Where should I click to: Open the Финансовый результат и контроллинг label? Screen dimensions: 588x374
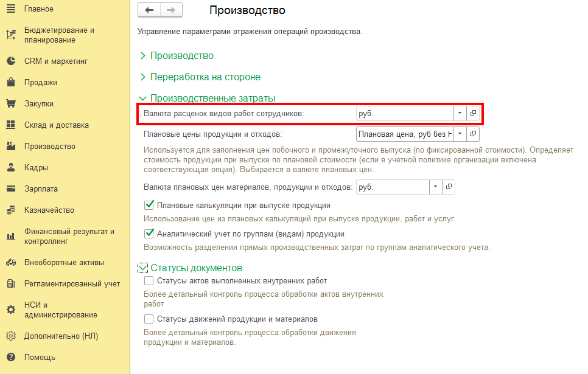click(69, 237)
